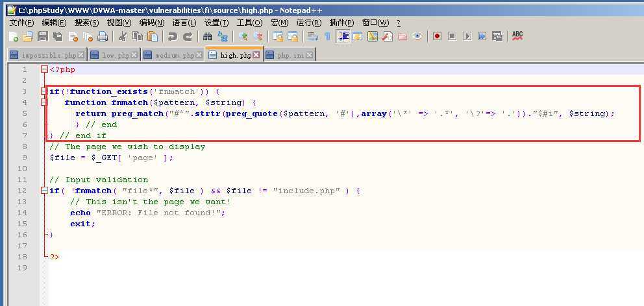Run macro multiple times icon

pos(482,36)
